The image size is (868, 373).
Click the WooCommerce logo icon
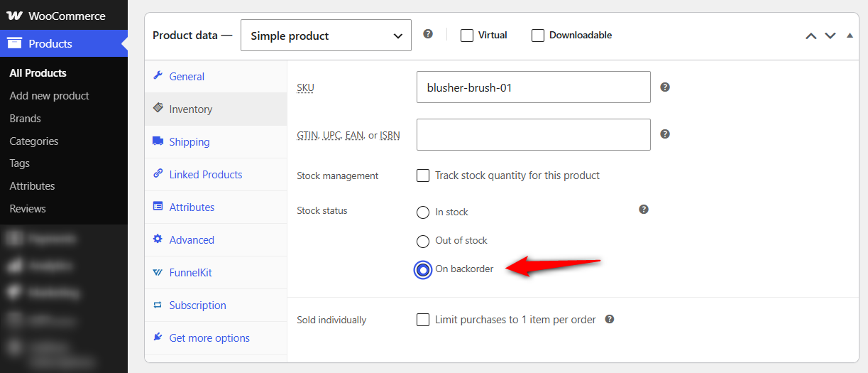click(x=15, y=16)
